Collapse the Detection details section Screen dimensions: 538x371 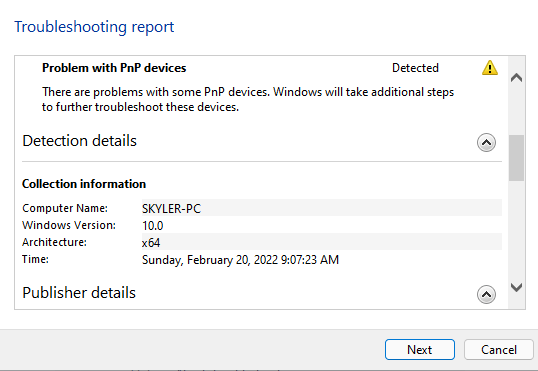click(x=486, y=142)
